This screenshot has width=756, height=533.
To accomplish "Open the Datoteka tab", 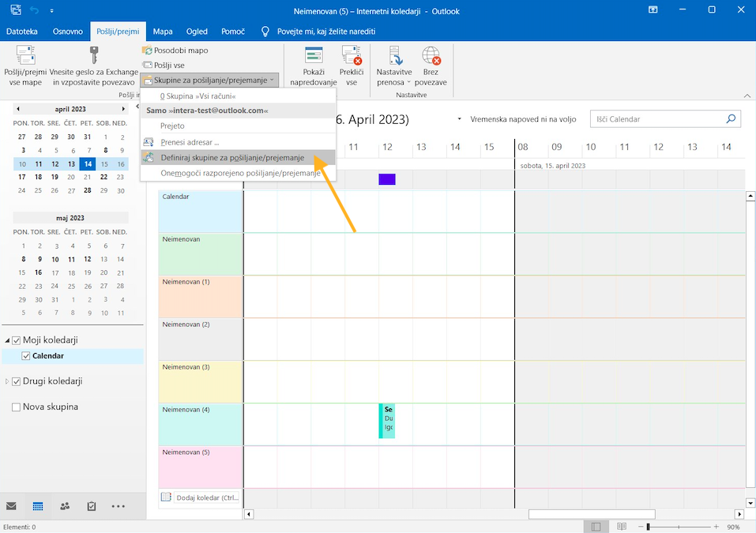I will pos(21,32).
